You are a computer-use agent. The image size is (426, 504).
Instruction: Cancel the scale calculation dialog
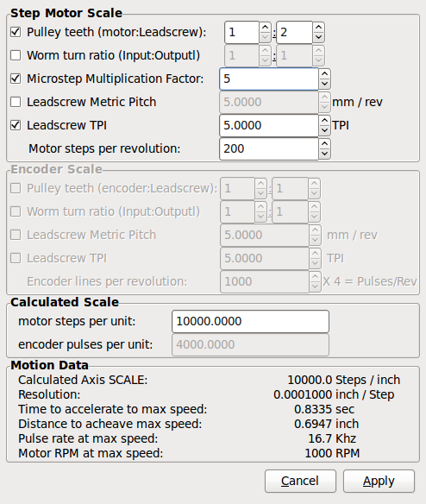300,482
